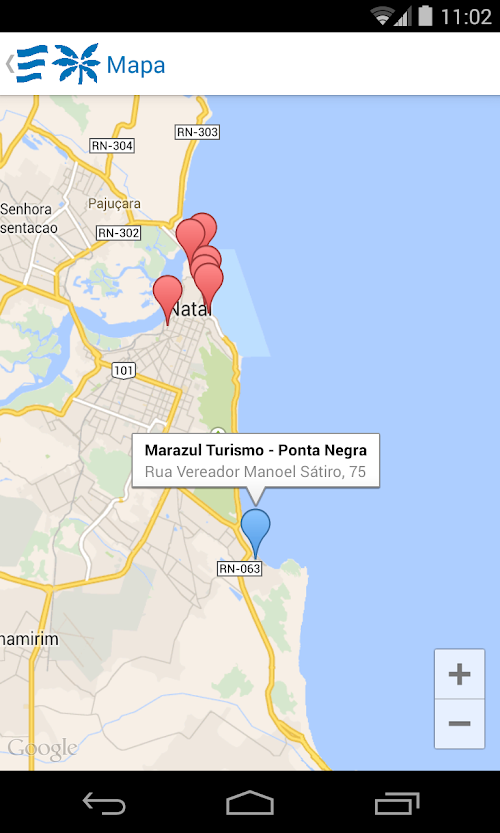Tap the back chevron beside the app logo
The width and height of the screenshot is (500, 833).
point(9,64)
